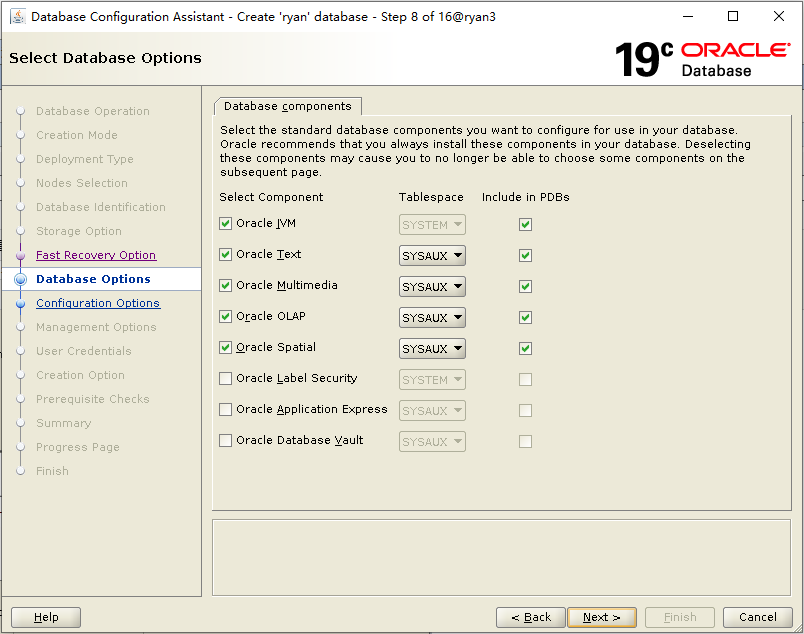Image resolution: width=804 pixels, height=634 pixels.
Task: Uncheck the Oracle Spatial component checkbox
Action: 225,348
